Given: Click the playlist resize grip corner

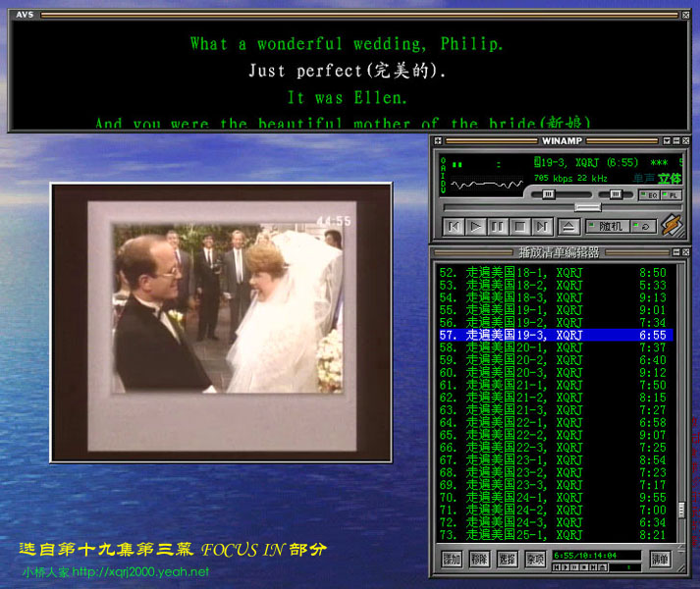Looking at the screenshot, I should tap(680, 567).
